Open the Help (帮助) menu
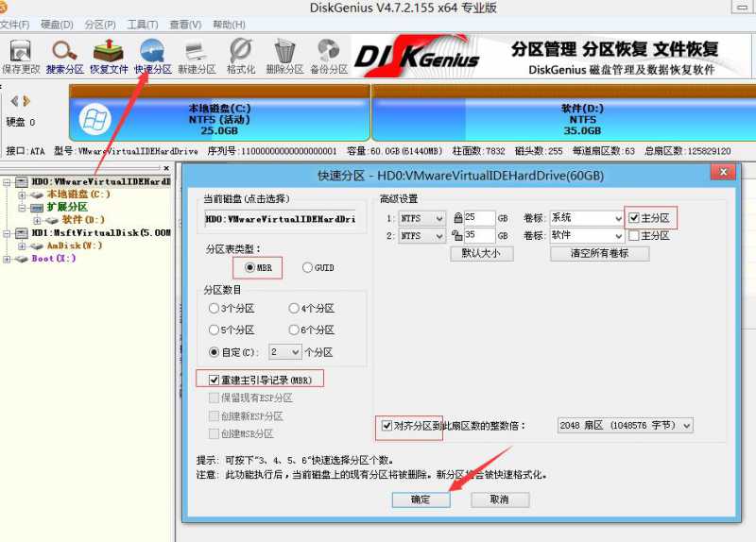This screenshot has width=756, height=542. coord(229,25)
